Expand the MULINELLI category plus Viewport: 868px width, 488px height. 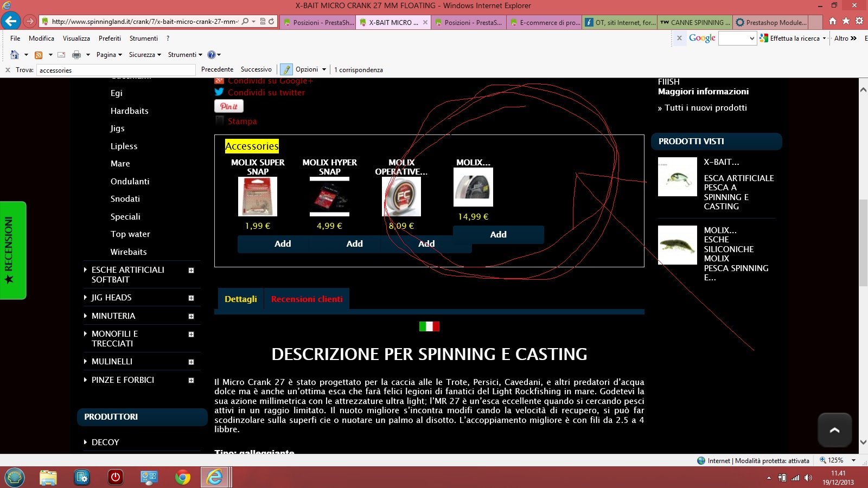pyautogui.click(x=191, y=362)
